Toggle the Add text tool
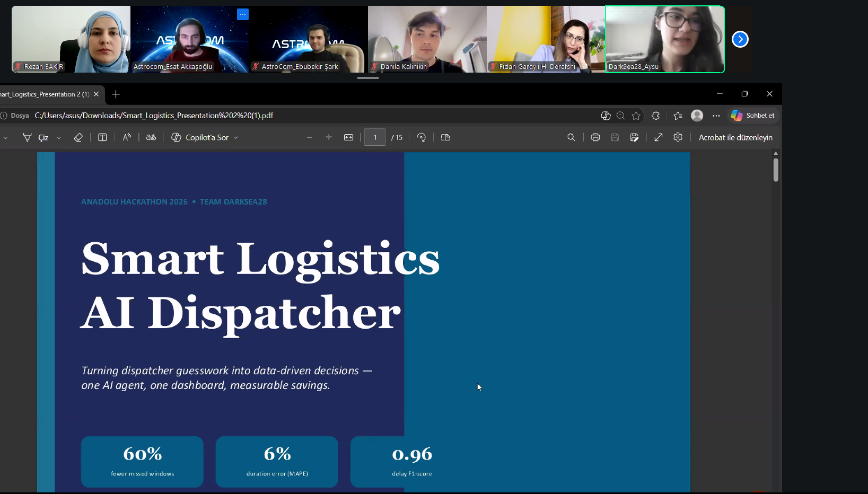This screenshot has width=868, height=494. [102, 137]
